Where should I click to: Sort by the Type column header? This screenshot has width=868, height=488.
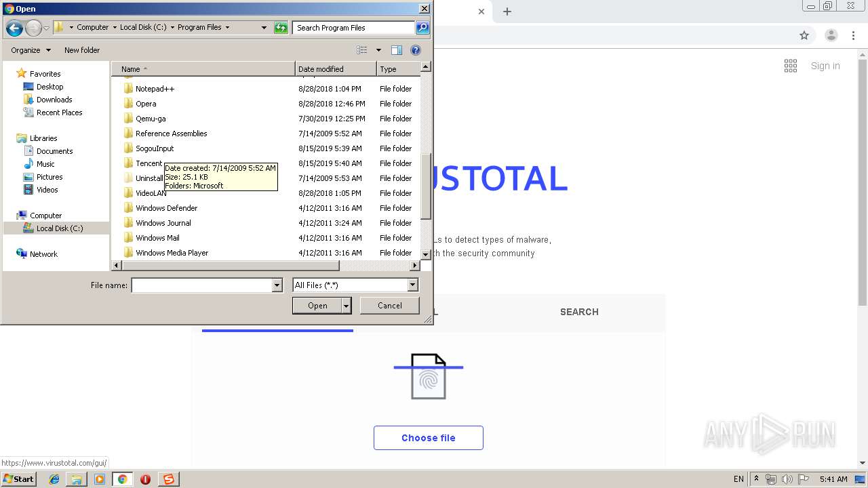point(399,69)
